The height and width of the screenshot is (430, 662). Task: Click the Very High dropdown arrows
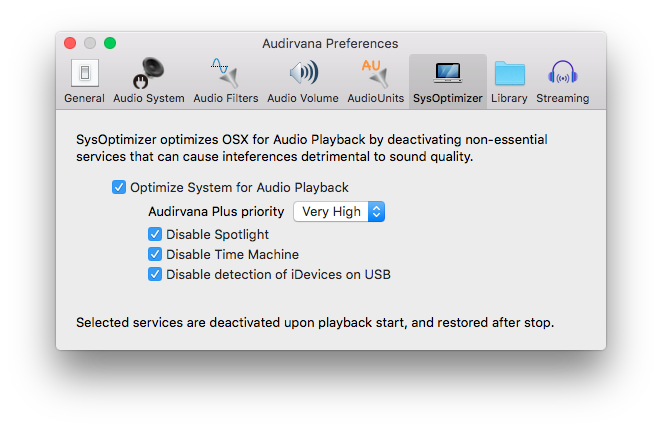(x=376, y=212)
